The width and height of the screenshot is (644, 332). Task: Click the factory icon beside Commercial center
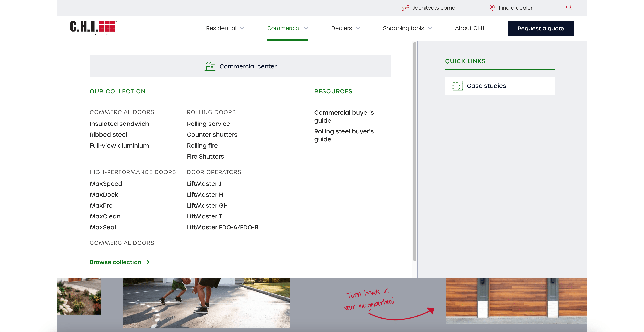pos(210,66)
